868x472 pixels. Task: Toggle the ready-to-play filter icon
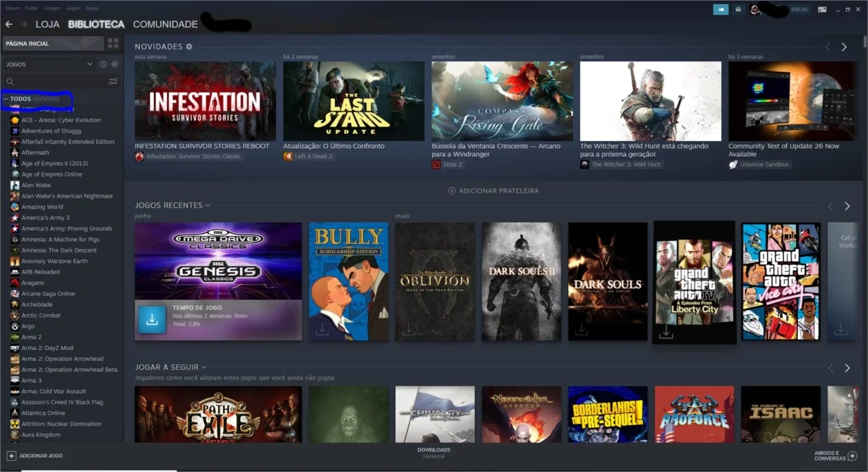[115, 64]
